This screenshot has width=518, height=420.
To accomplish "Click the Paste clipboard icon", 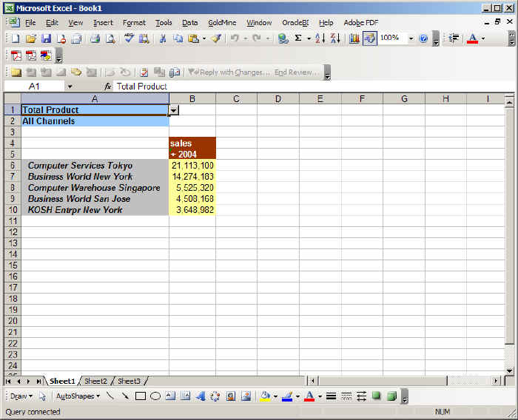I will coord(193,38).
